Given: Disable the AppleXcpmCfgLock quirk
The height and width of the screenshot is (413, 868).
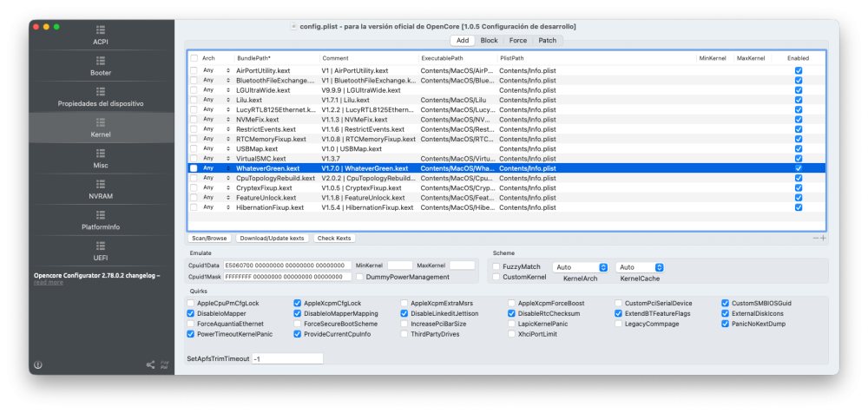Looking at the screenshot, I should (297, 304).
